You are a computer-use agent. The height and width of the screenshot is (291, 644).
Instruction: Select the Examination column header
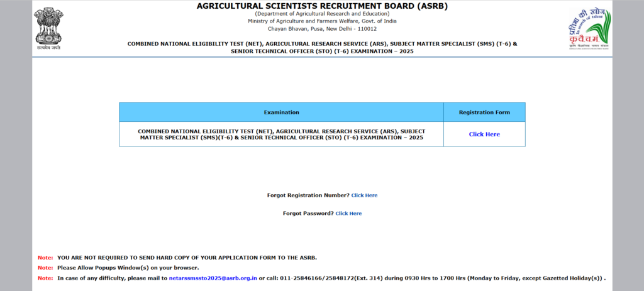pos(281,112)
